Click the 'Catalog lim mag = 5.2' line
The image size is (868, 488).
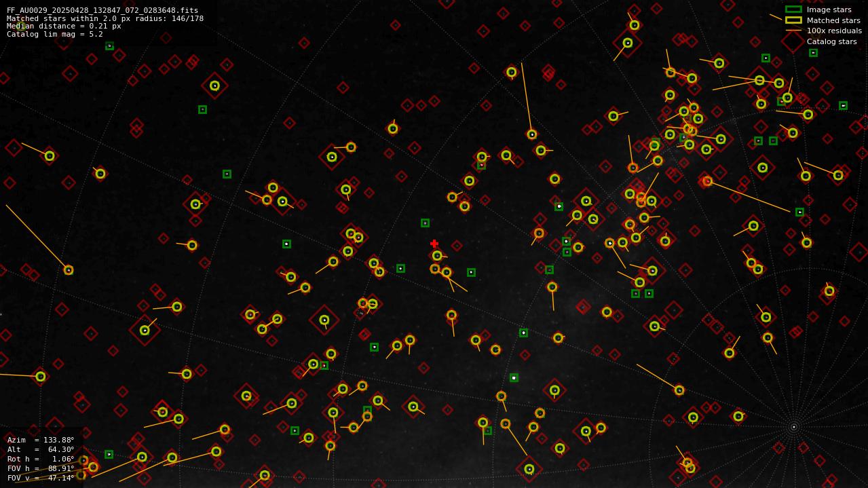[x=55, y=34]
